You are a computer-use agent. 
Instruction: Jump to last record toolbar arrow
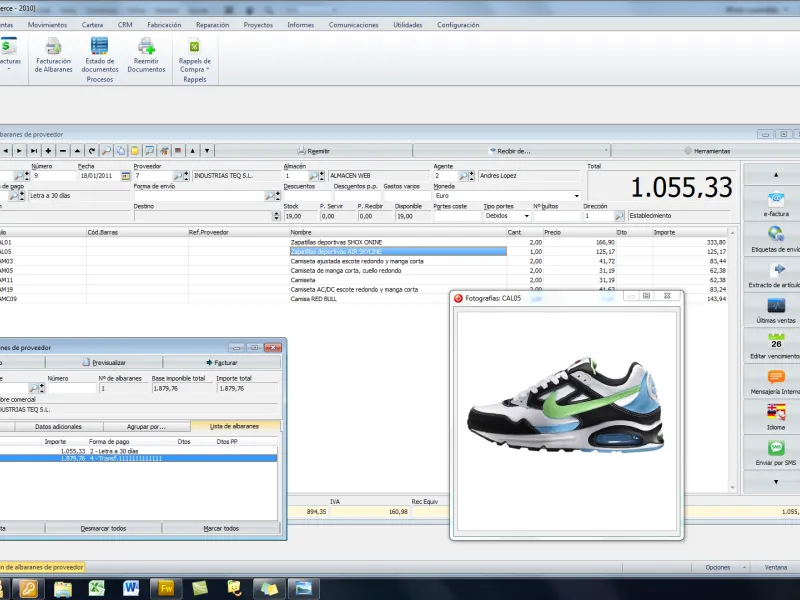[34, 151]
